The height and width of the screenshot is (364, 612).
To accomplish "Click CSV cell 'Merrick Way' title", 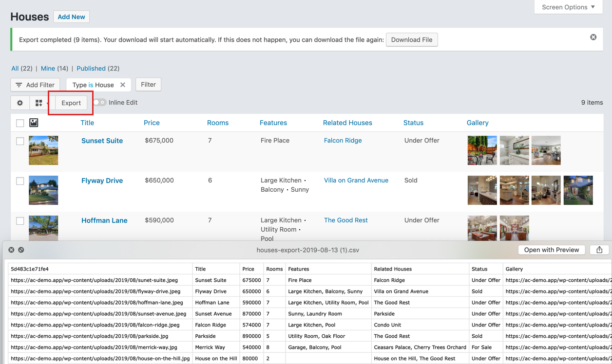I will (x=216, y=347).
